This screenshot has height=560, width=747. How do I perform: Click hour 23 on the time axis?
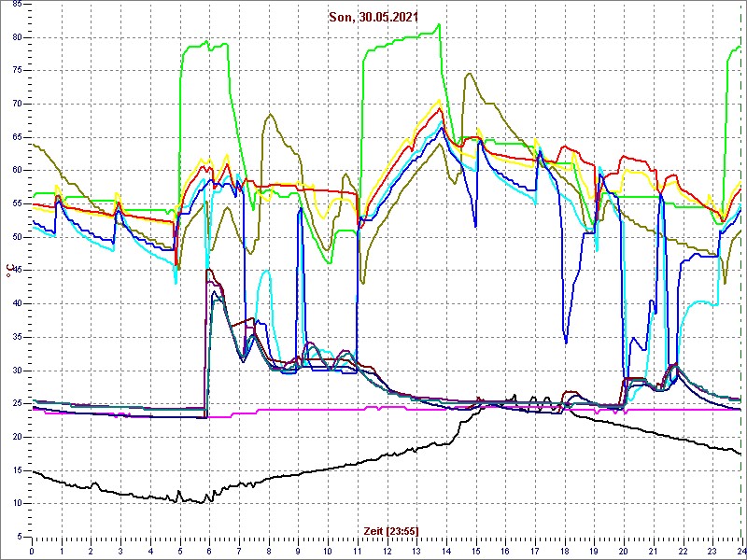(x=712, y=550)
